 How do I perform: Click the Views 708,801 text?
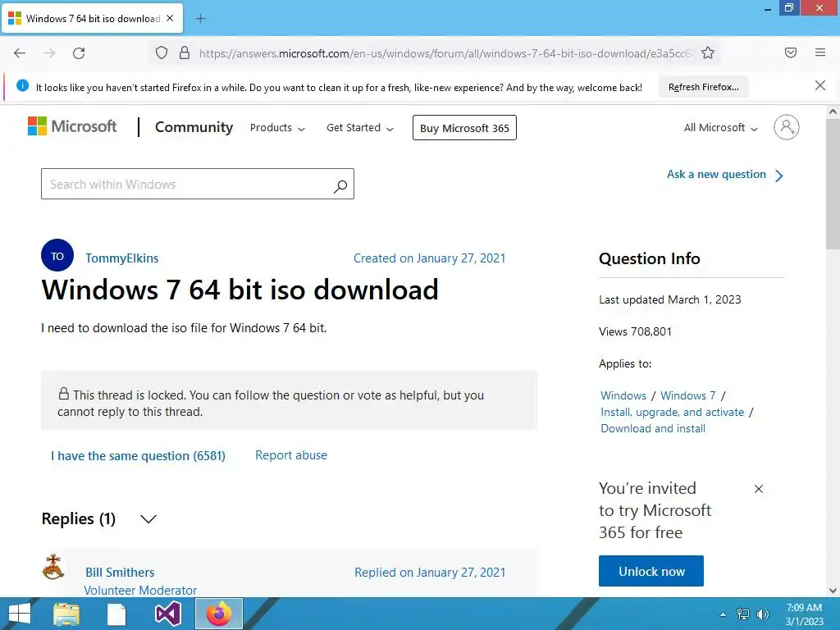635,331
